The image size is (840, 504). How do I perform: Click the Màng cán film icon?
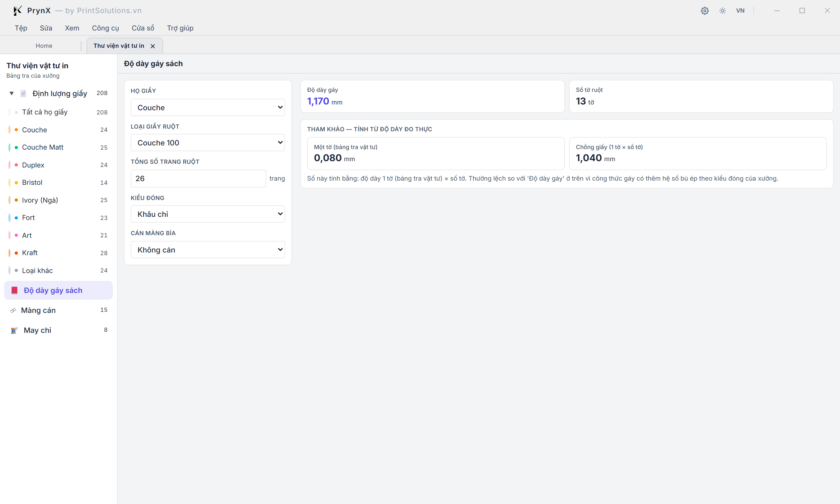click(13, 310)
